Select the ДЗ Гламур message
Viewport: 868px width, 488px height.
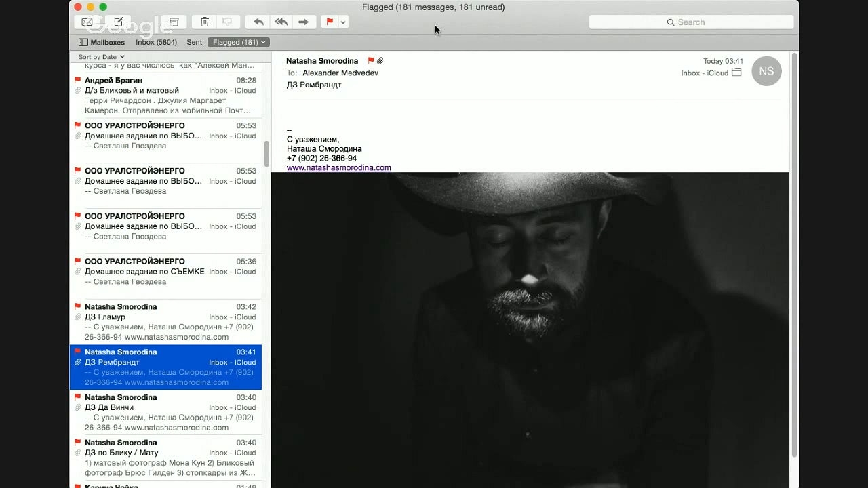click(165, 322)
